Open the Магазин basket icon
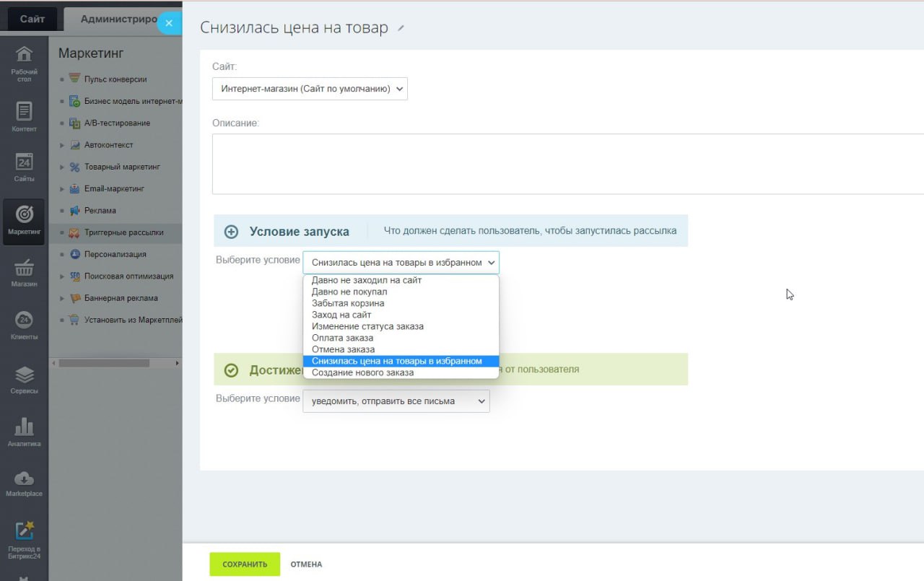The image size is (924, 581). [x=24, y=273]
